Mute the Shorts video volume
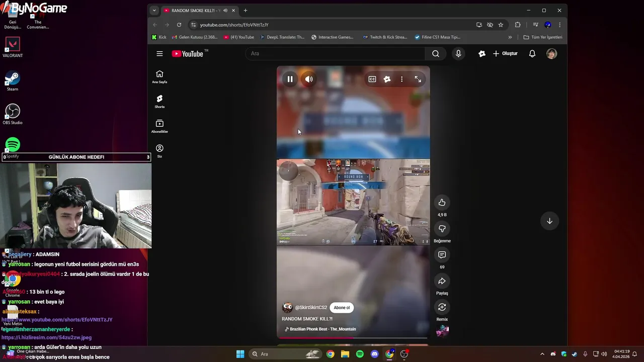The width and height of the screenshot is (644, 362). coord(309,79)
